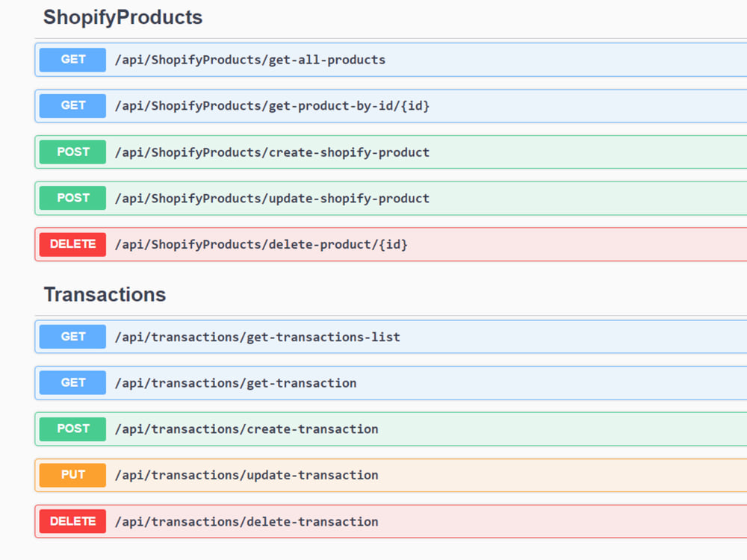Click the GET badge on get-transactions-list

click(x=72, y=337)
